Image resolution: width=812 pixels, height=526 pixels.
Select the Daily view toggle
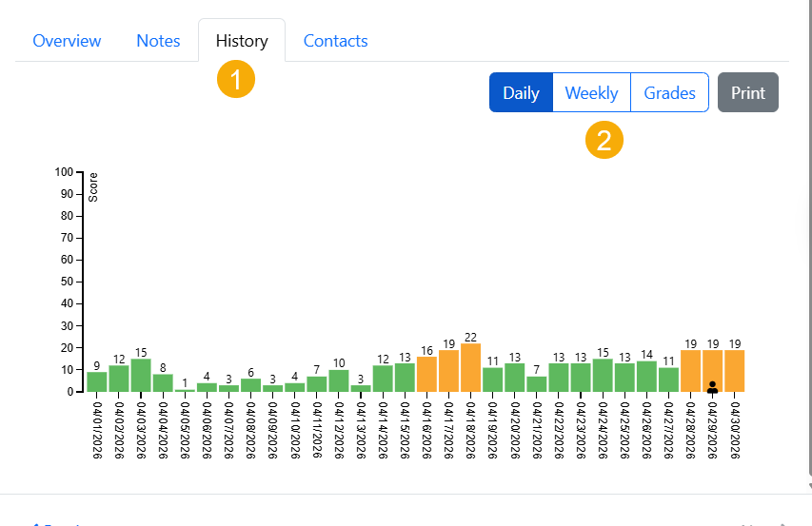(521, 92)
